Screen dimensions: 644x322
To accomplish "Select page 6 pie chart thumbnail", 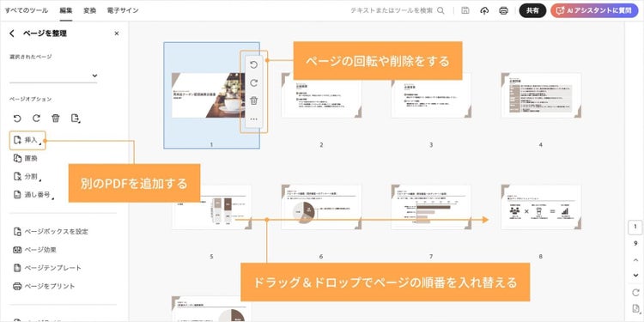I will pos(322,207).
